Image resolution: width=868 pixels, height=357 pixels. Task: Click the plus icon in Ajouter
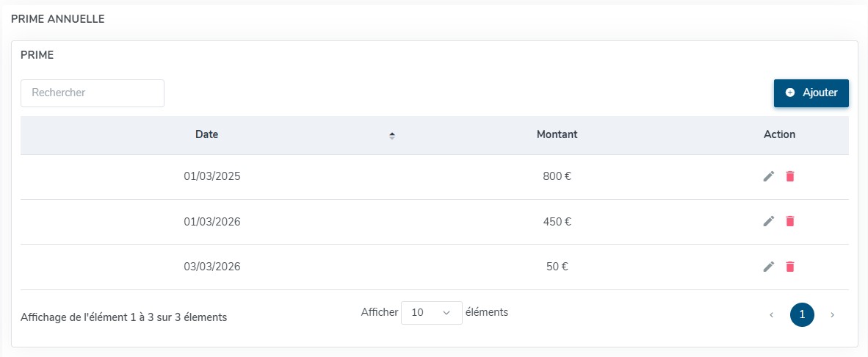tap(790, 93)
